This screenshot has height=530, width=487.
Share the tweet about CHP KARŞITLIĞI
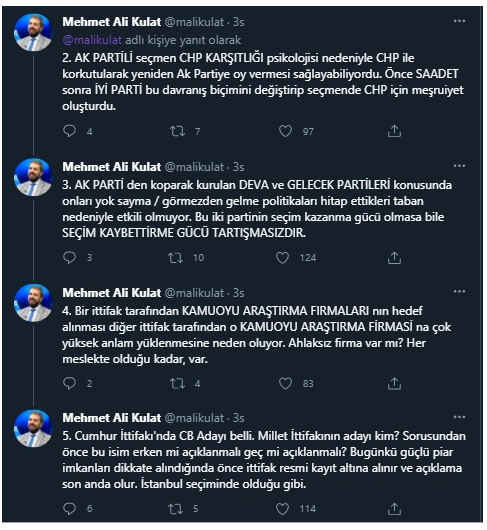coord(394,131)
